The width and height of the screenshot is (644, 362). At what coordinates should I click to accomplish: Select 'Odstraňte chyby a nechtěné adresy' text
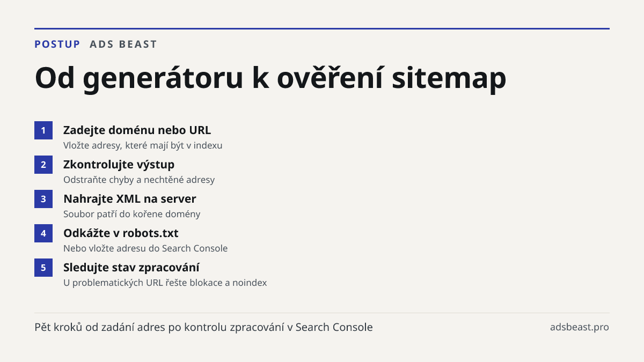[139, 180]
